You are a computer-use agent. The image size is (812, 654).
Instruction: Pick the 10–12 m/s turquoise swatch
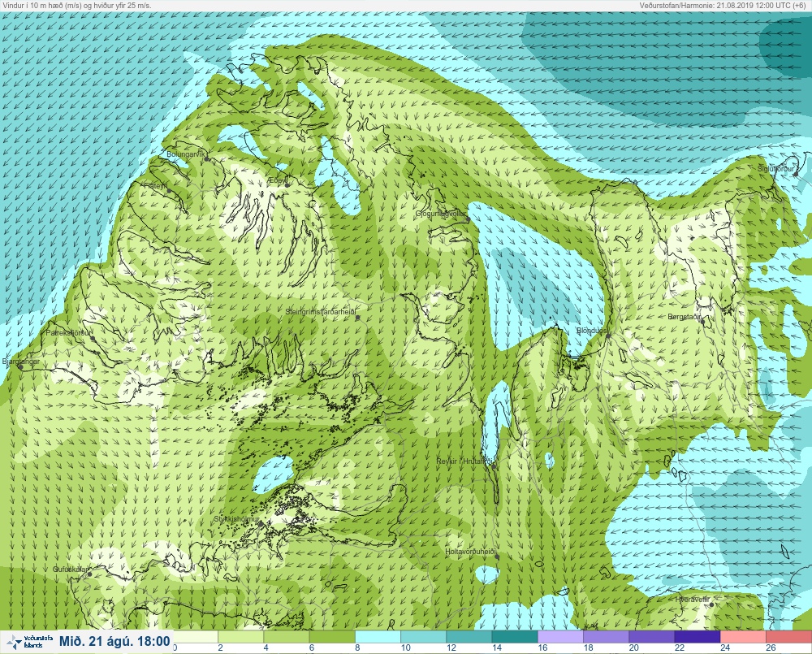coord(424,636)
